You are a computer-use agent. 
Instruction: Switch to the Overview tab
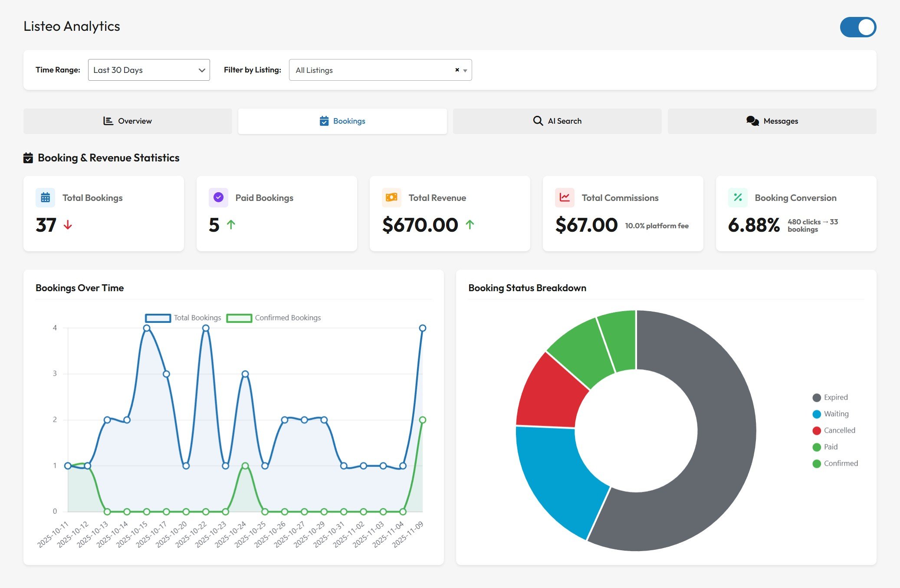[x=128, y=121]
